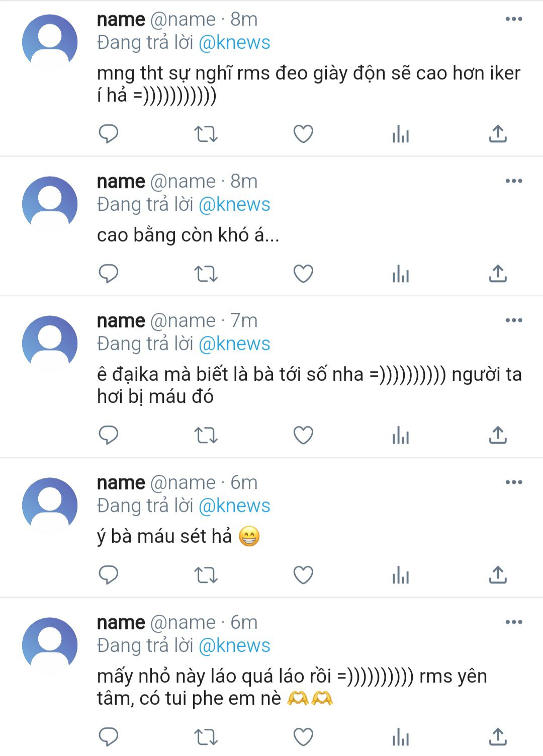This screenshot has width=543, height=756.
Task: Open avatar of 'ê đạika' tweet author
Action: pyautogui.click(x=50, y=343)
